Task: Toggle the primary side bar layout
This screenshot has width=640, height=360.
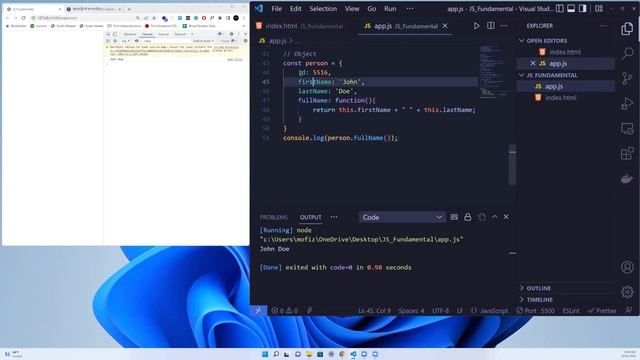Action: pos(560,9)
